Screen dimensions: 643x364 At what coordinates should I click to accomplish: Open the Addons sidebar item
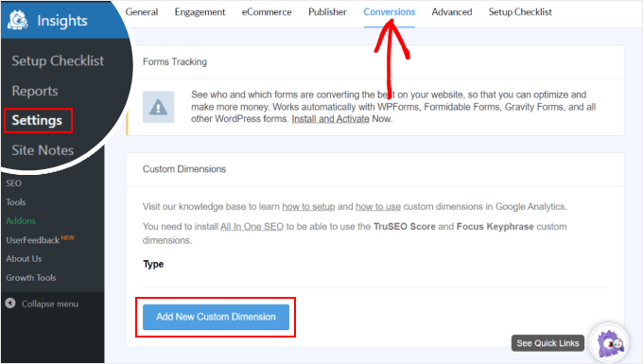pos(21,221)
